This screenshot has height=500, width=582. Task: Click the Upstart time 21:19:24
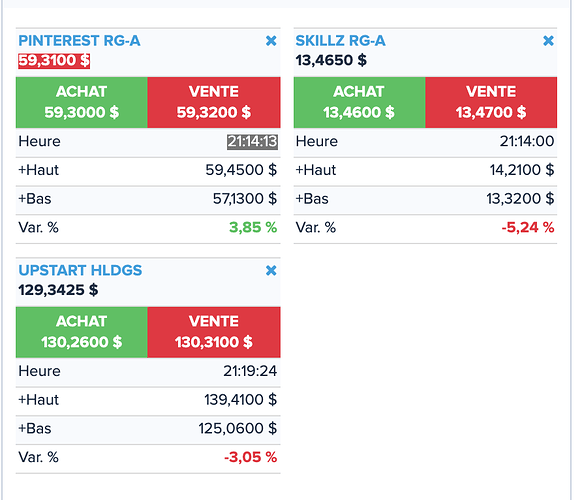tap(250, 371)
